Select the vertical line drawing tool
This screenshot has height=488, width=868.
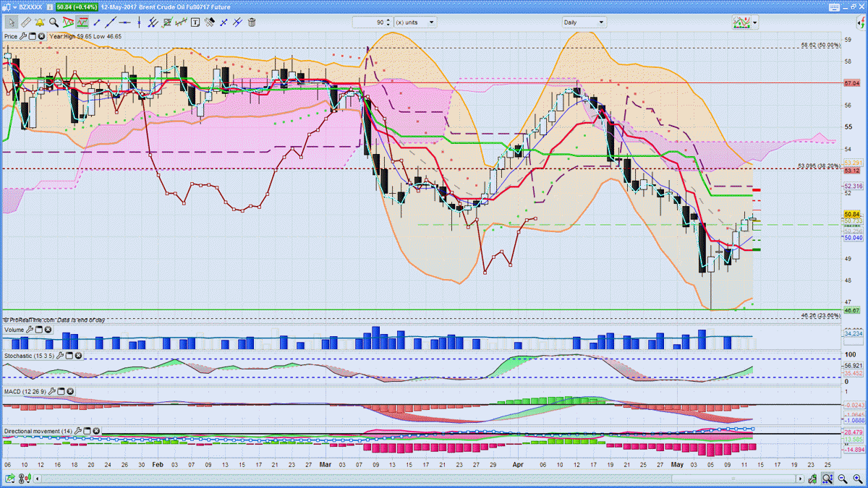point(139,22)
